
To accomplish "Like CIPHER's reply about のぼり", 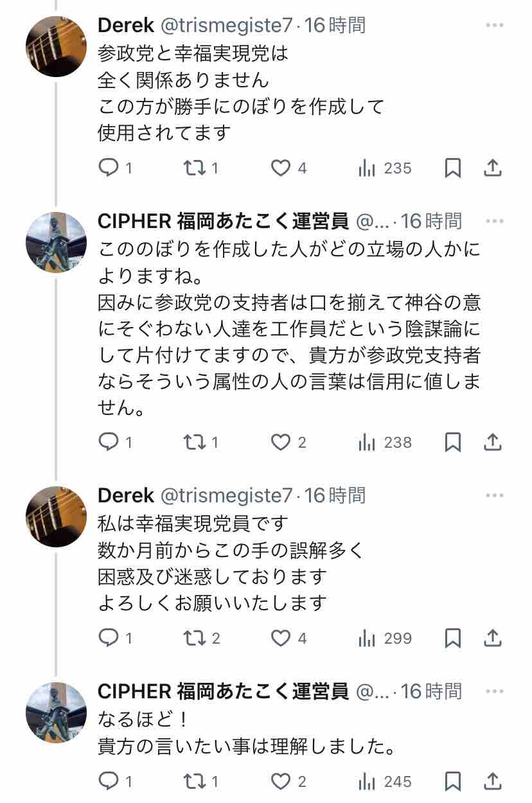I will coord(281,442).
